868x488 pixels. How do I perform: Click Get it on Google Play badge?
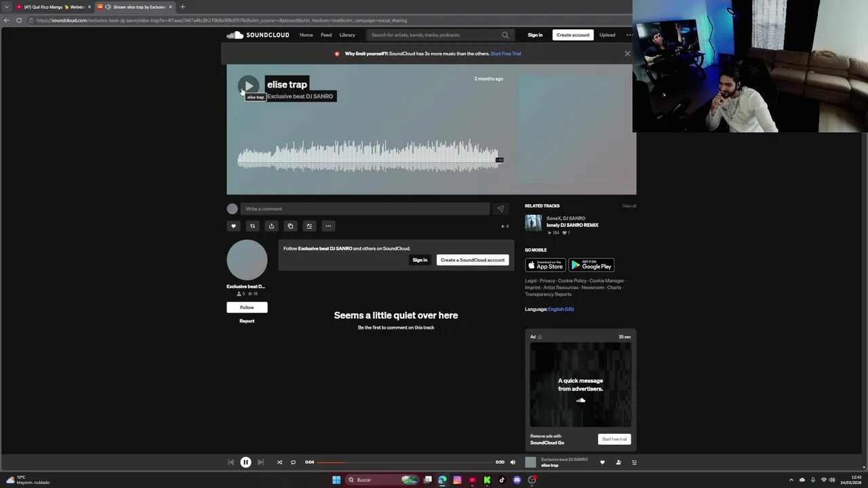(x=591, y=265)
